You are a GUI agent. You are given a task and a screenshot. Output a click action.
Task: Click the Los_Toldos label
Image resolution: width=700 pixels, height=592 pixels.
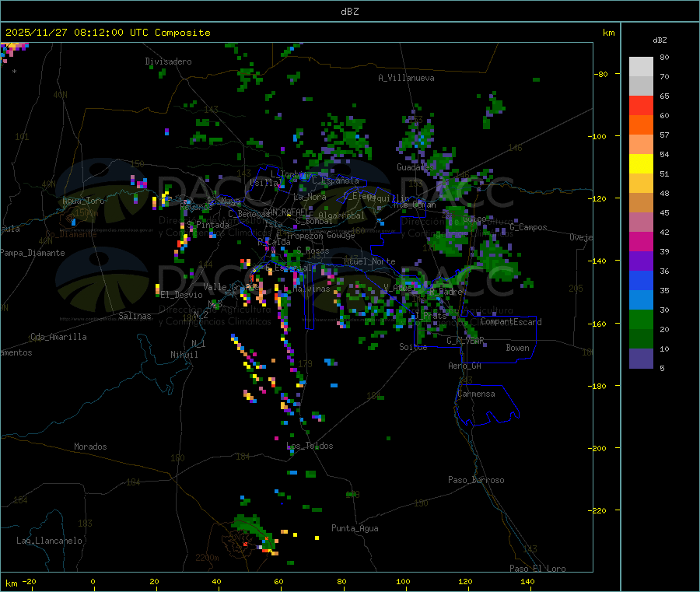[310, 446]
